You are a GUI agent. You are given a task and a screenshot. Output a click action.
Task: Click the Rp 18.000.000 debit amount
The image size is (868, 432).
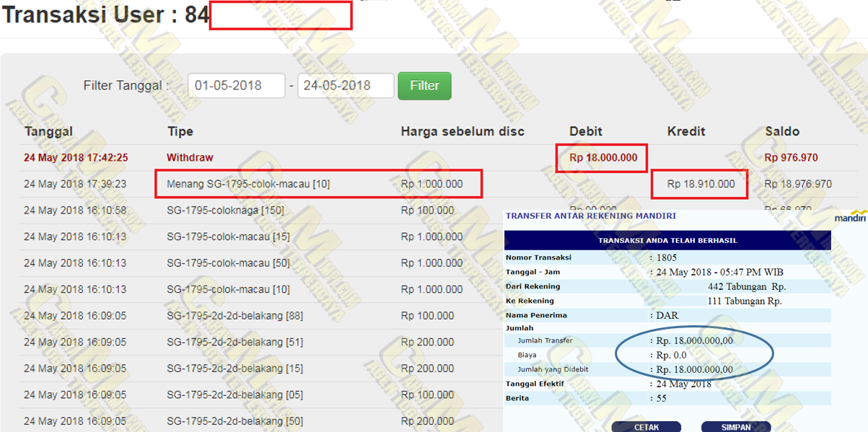click(602, 158)
